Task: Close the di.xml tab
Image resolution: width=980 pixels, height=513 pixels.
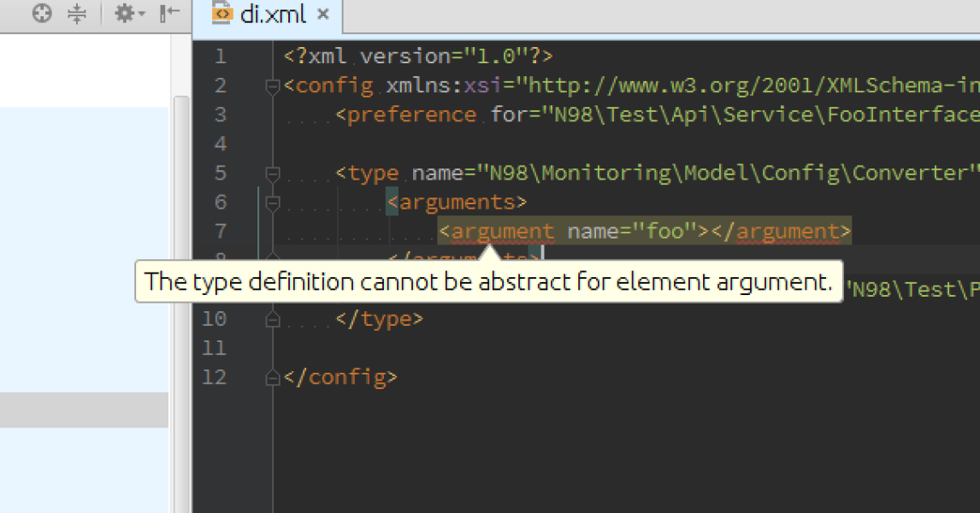Action: click(322, 15)
